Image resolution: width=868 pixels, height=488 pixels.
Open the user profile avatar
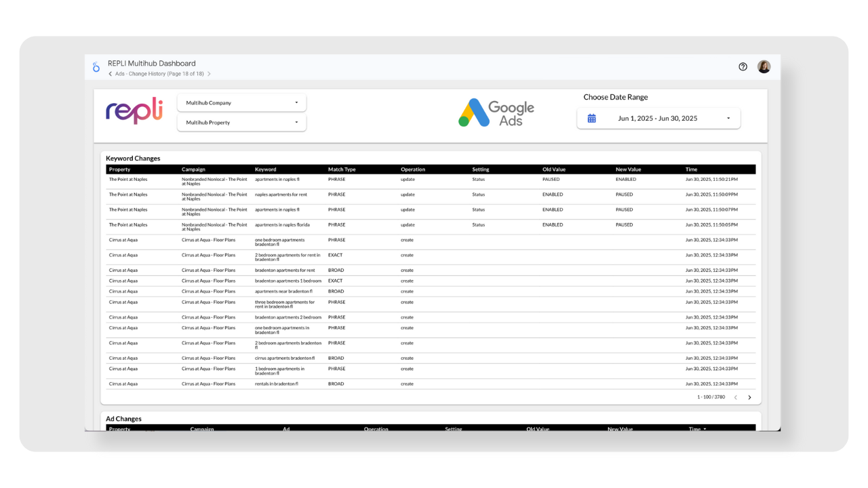point(764,66)
